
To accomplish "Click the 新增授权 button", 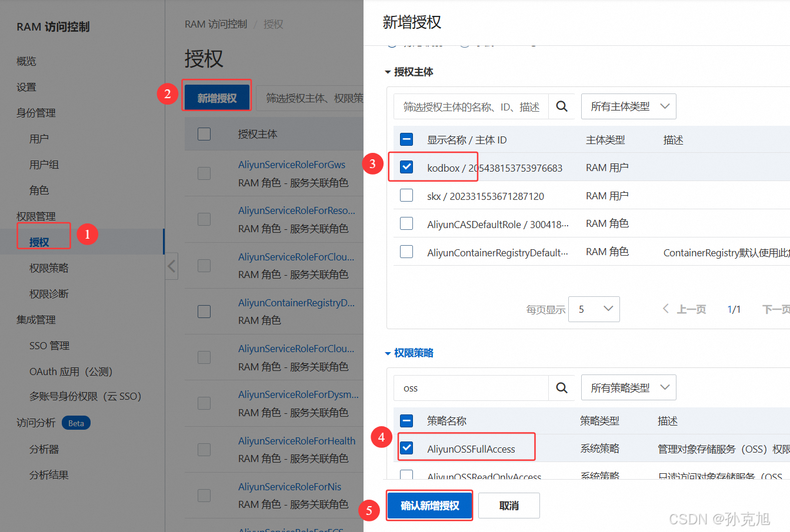I will click(x=217, y=98).
